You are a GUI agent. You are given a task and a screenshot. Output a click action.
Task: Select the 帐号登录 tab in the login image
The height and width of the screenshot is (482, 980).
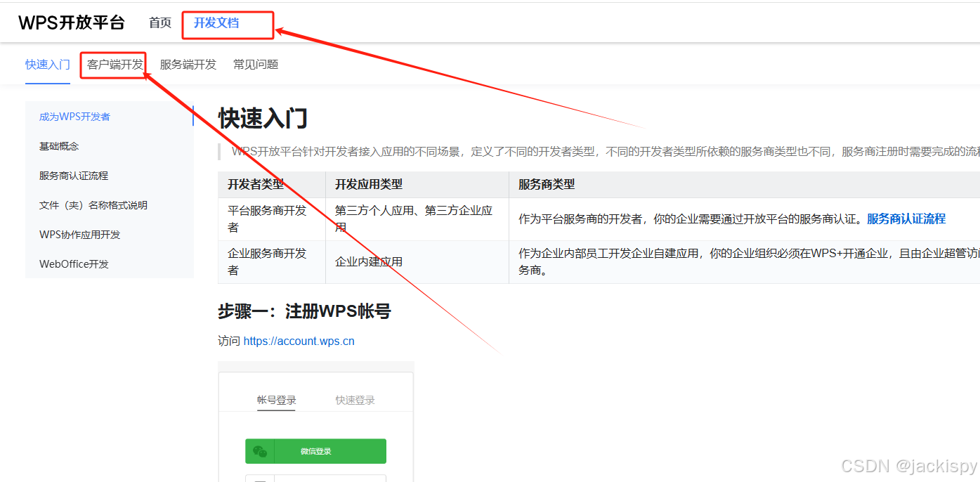pos(276,400)
